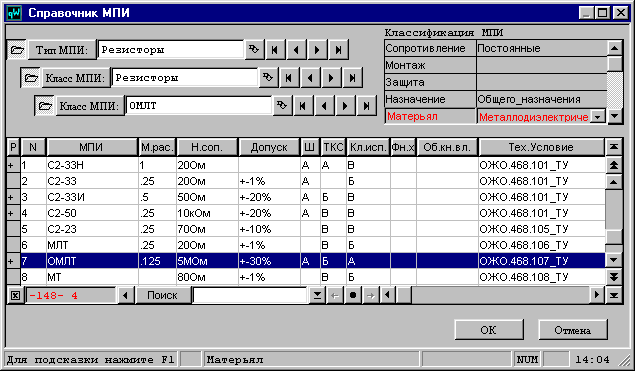Select table row С2-23
Viewport: 635px width, 371px height.
(x=306, y=229)
